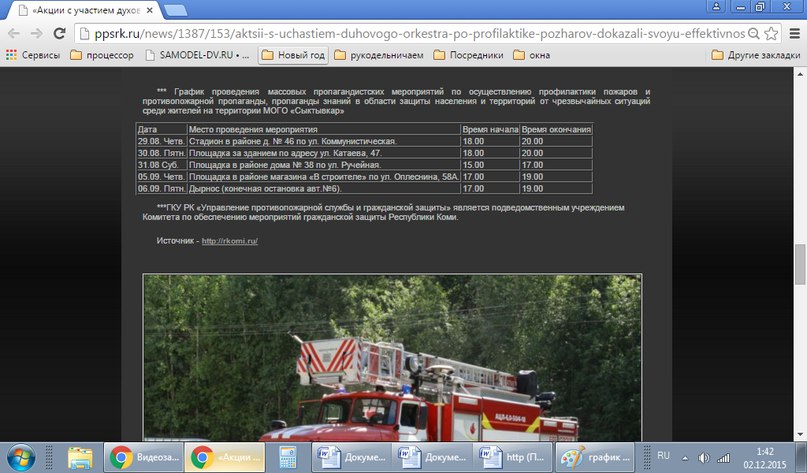Click the address bar URL field
The width and height of the screenshot is (807, 473).
coord(400,33)
